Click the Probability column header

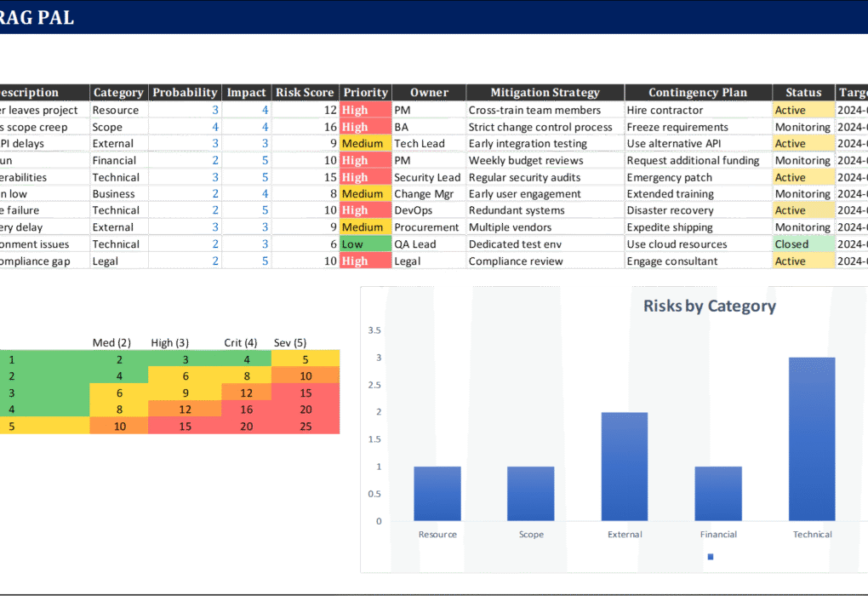pos(185,93)
